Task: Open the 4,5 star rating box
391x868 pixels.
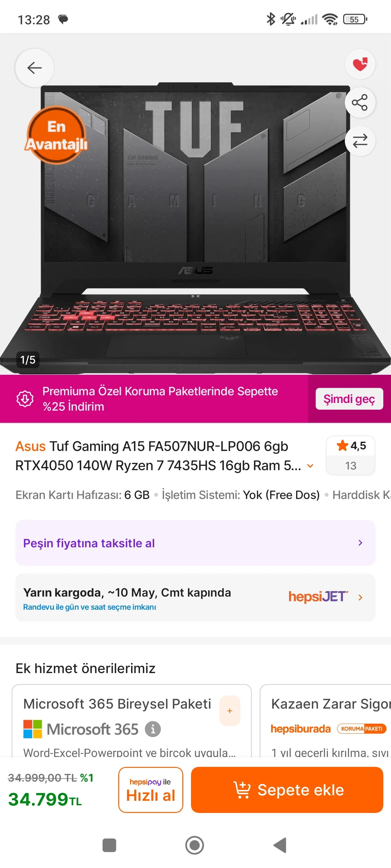Action: click(350, 455)
